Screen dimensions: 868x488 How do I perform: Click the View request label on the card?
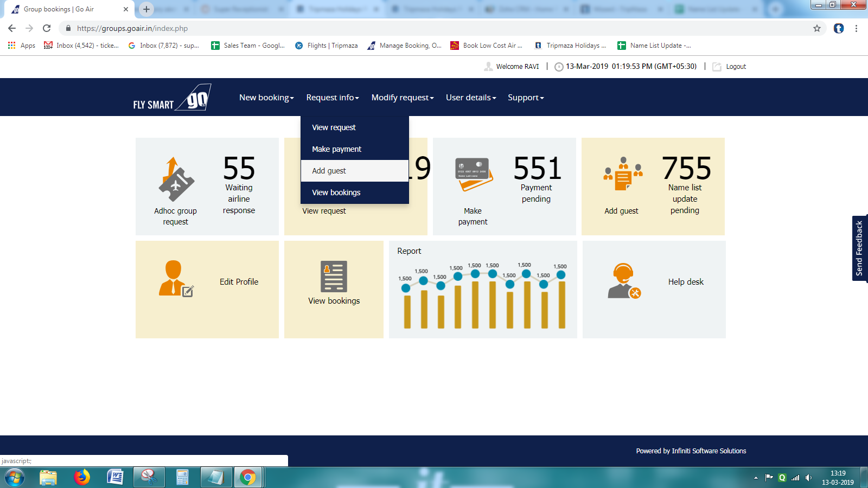(324, 211)
